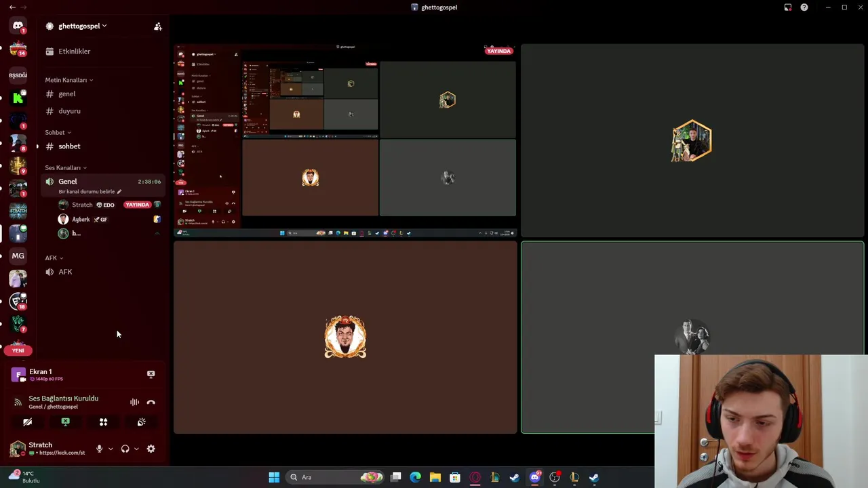
Task: Open ghettogospel server dropdown menu
Action: pyautogui.click(x=82, y=26)
